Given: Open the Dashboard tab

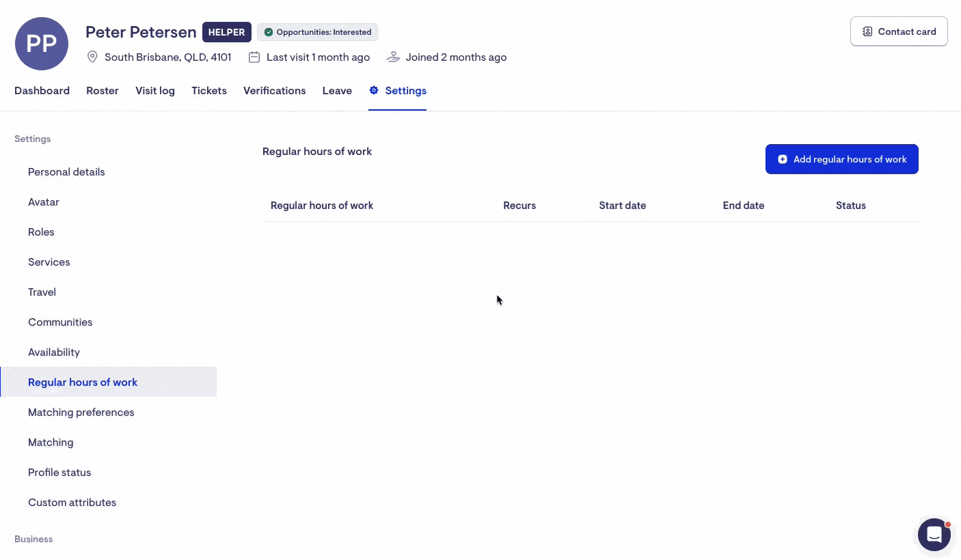Looking at the screenshot, I should point(42,91).
